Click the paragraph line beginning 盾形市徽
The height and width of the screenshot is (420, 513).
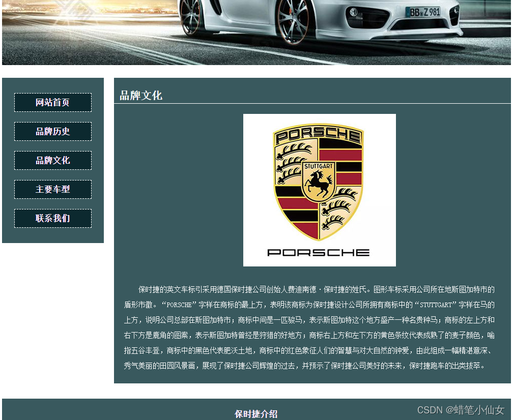coord(309,305)
